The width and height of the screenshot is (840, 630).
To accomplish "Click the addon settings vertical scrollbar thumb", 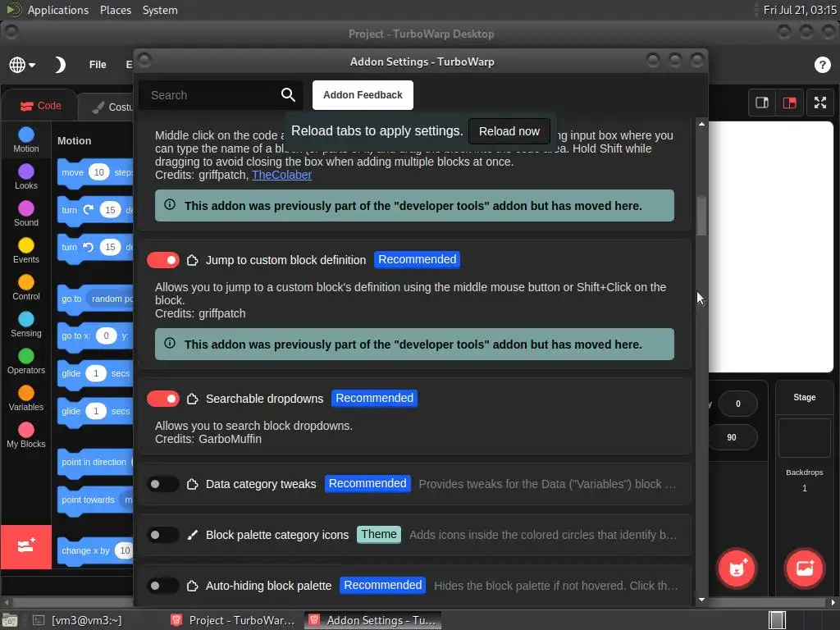I will 701,216.
